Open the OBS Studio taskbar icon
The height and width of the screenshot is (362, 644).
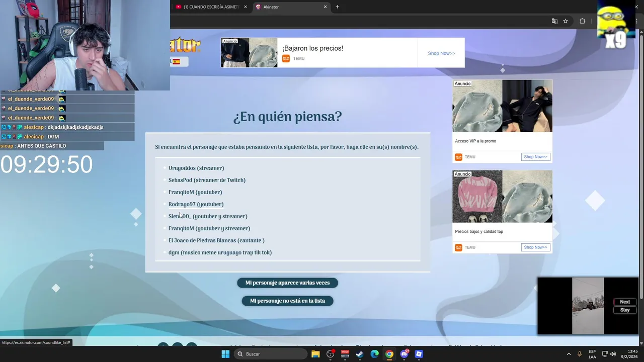pos(331,354)
